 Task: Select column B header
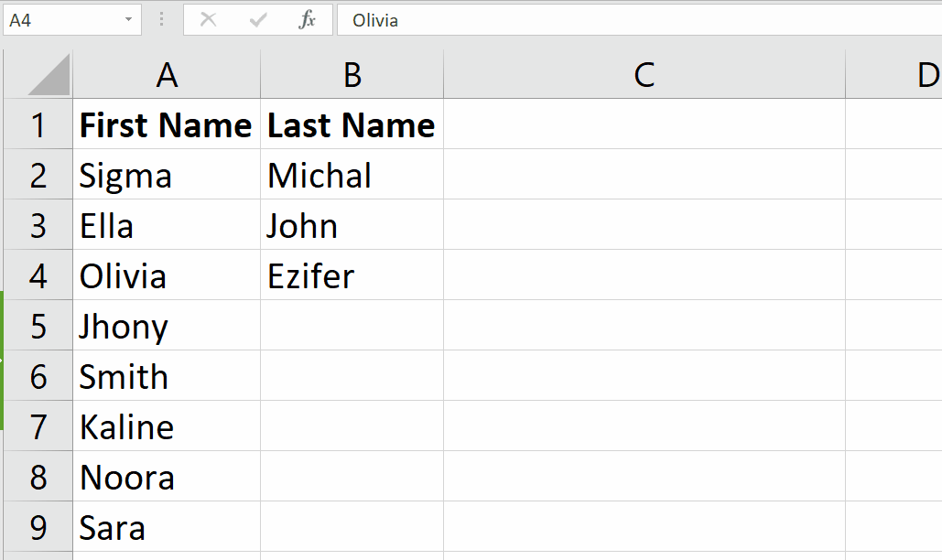[352, 73]
